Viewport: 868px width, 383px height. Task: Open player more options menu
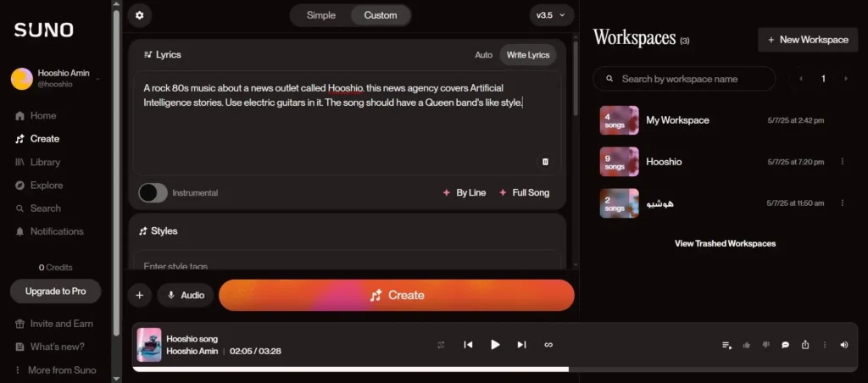(825, 345)
